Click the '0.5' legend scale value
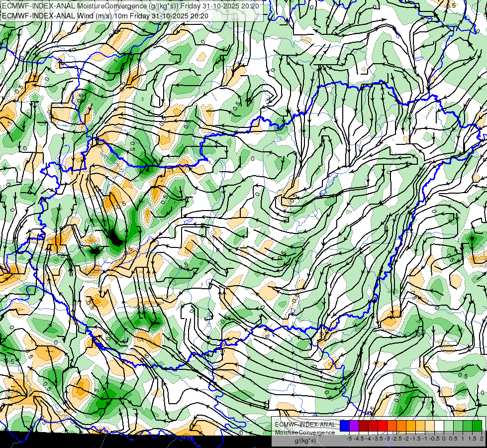 pos(454,439)
